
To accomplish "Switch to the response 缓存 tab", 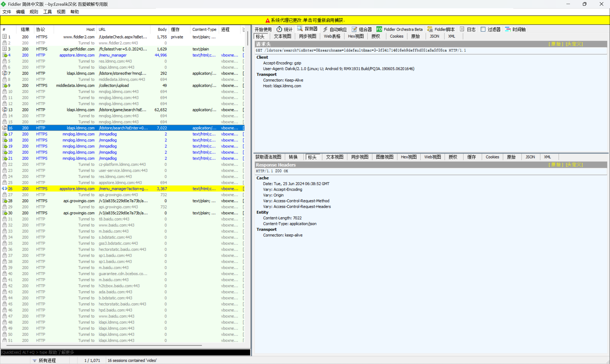I will click(471, 157).
